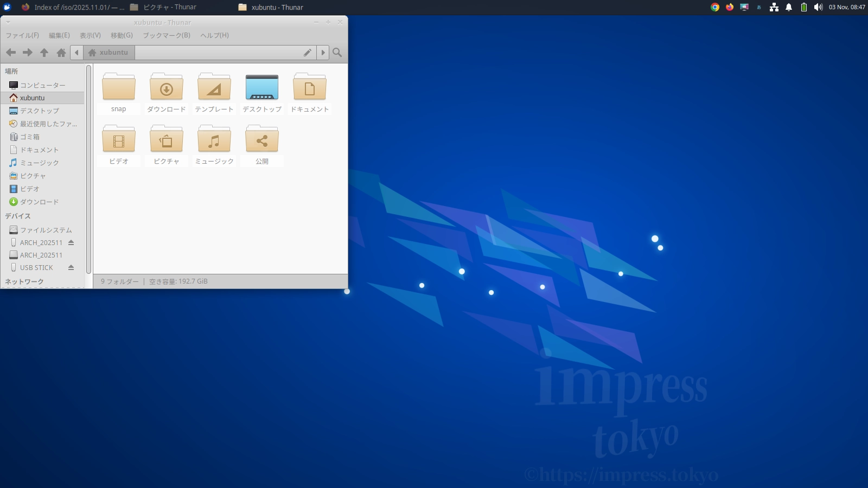Screen dimensions: 868x488
Task: Open the ミュージック folder icon
Action: tap(214, 144)
